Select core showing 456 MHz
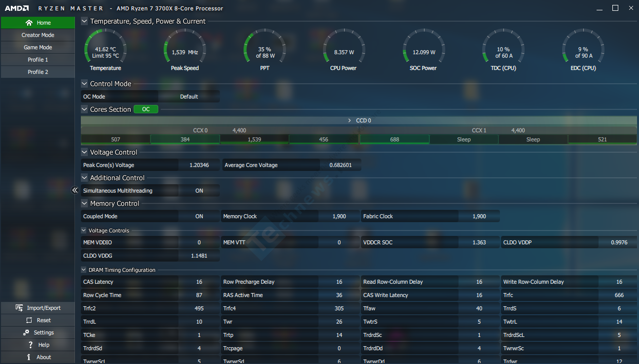Image resolution: width=639 pixels, height=364 pixels. click(323, 139)
